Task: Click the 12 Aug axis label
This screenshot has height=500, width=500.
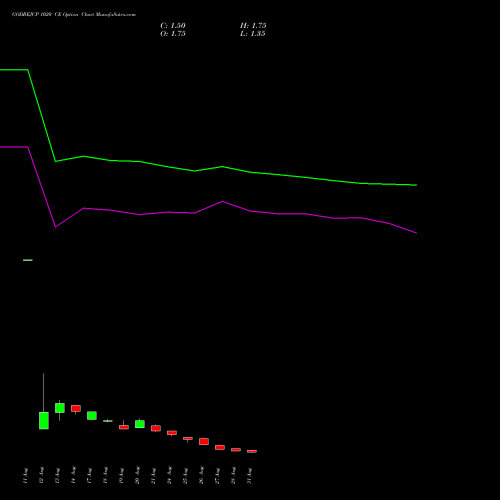Action: [42, 476]
